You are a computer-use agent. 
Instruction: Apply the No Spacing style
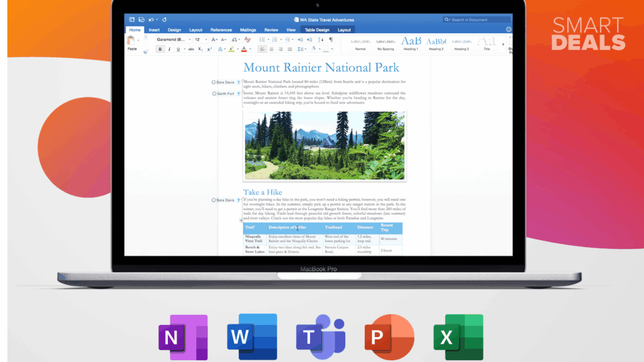click(386, 43)
